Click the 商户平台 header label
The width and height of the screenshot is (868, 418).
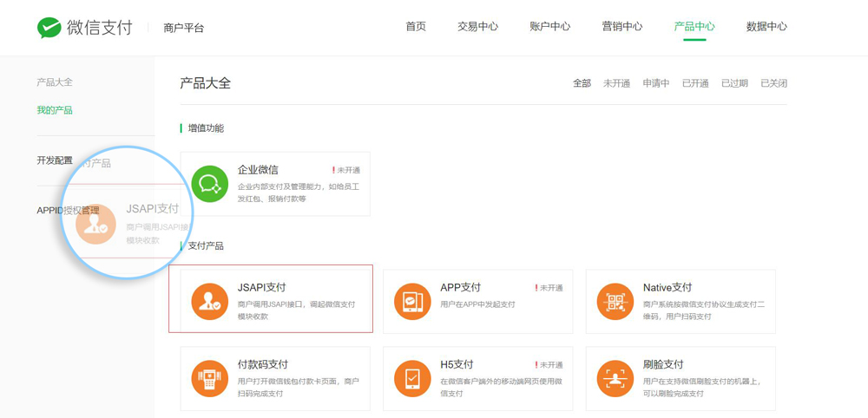[184, 28]
